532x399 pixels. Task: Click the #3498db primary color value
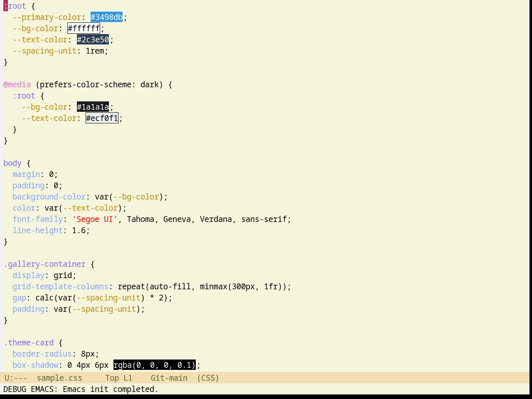[x=106, y=17]
